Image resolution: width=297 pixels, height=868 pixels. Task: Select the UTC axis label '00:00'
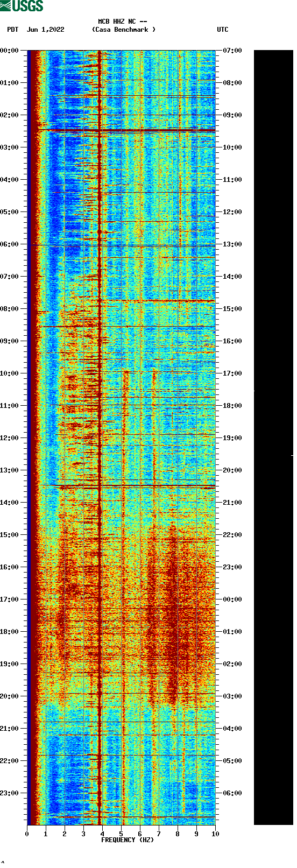[232, 599]
